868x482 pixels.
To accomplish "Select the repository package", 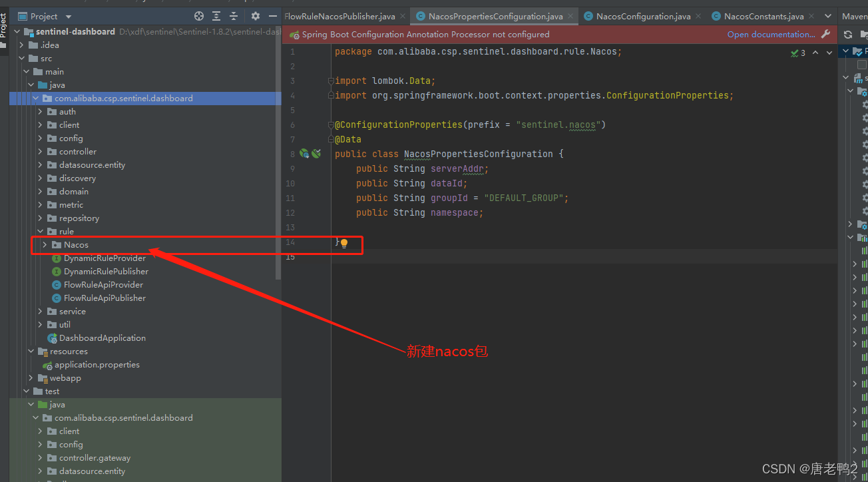I will coord(79,218).
